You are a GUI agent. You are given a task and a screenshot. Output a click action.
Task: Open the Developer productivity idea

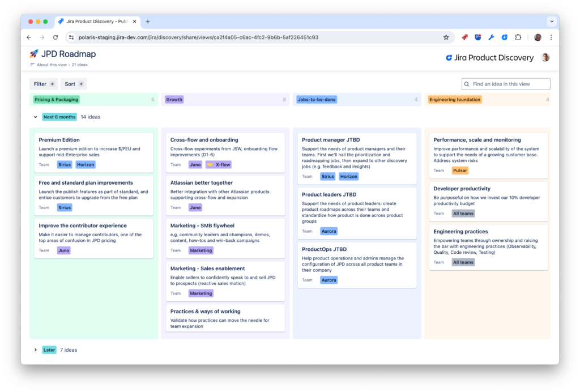(x=489, y=202)
